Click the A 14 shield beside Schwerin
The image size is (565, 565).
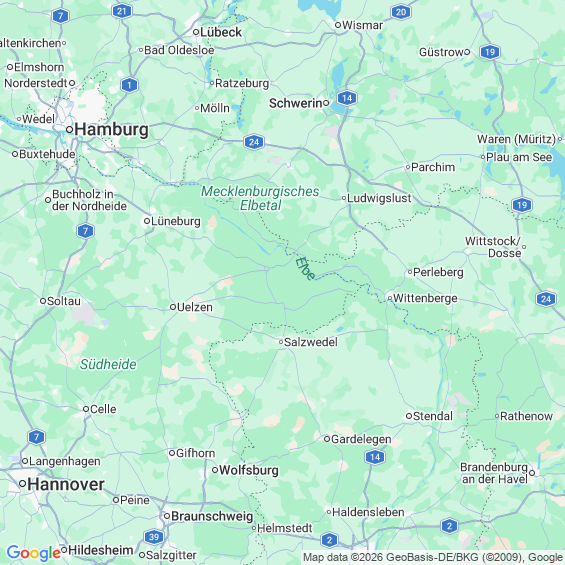click(x=347, y=98)
